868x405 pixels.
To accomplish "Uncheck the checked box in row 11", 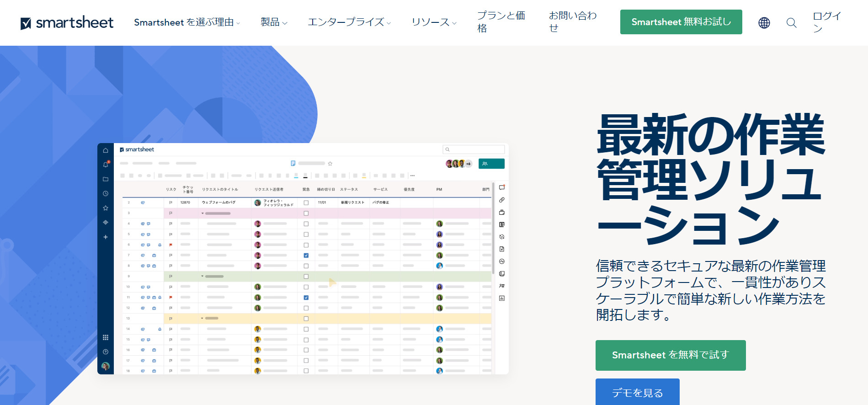I will 306,298.
